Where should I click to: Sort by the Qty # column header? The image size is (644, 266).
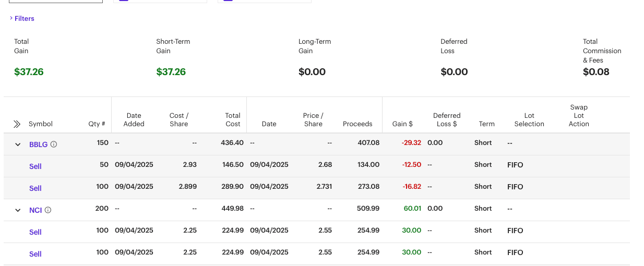click(x=97, y=124)
